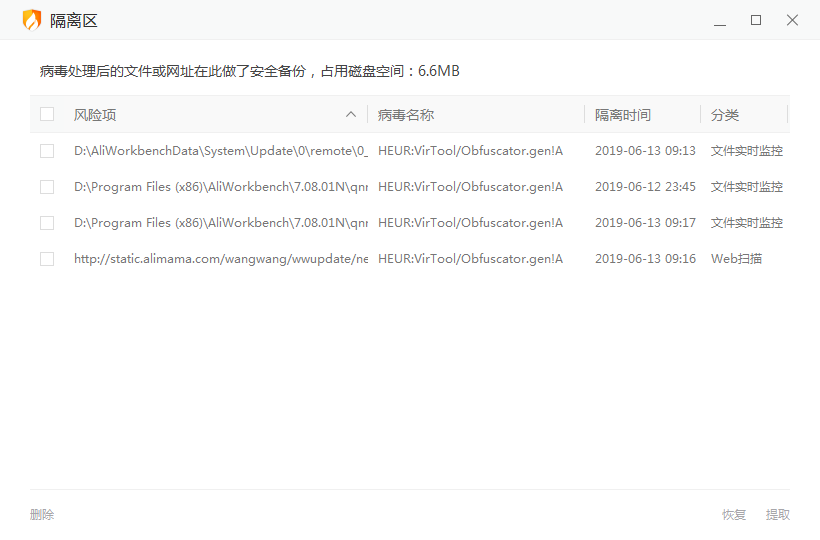Select path D:\AliWorkbenchData\System\Update\0\remote
Viewport: 820px width, 540px height.
click(x=221, y=151)
